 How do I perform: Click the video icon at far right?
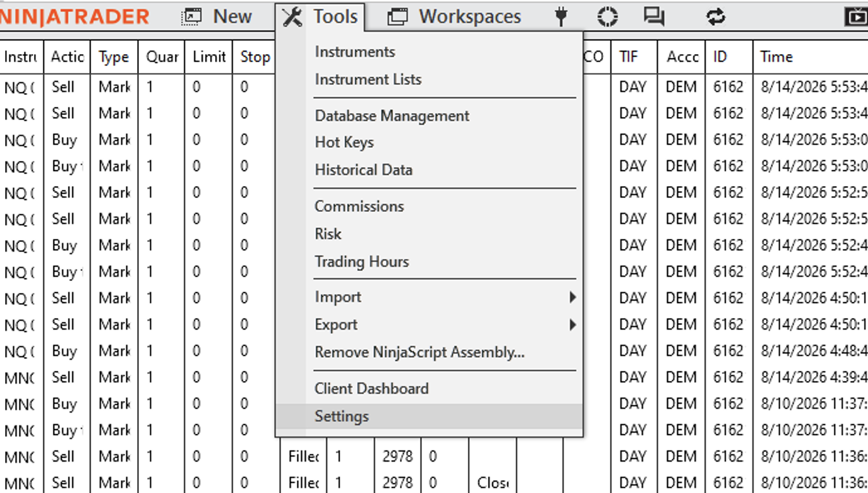point(857,16)
